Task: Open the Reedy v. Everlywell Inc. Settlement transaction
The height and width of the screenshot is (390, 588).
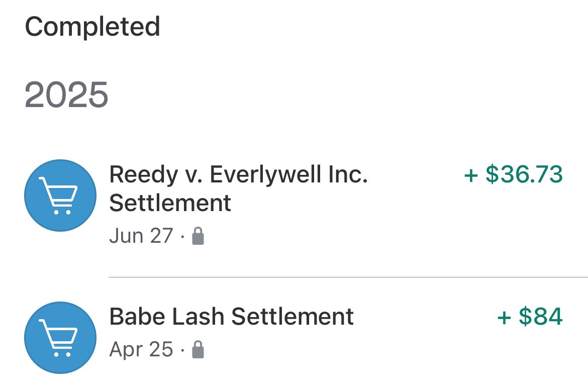Action: pos(294,204)
